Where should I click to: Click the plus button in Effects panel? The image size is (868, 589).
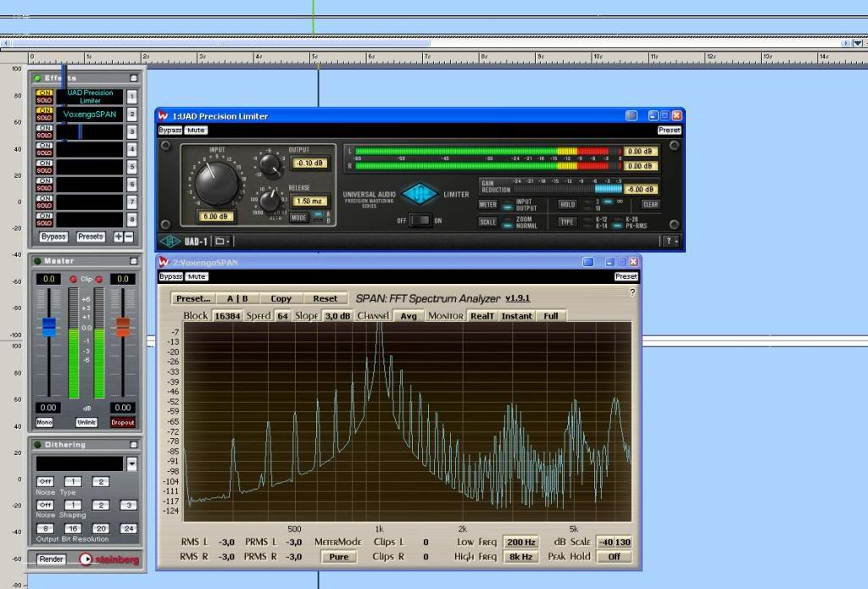pyautogui.click(x=119, y=237)
